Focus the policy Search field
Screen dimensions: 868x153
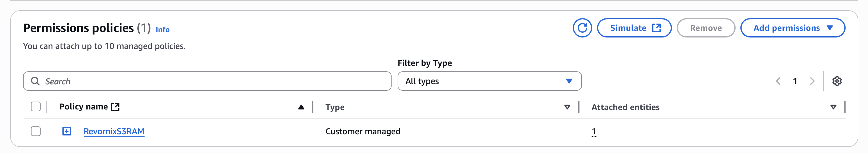click(216, 81)
